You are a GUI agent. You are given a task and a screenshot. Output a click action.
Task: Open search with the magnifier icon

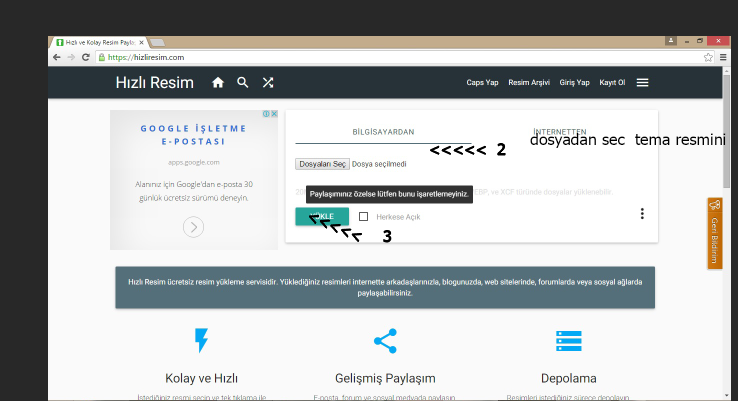pos(243,83)
